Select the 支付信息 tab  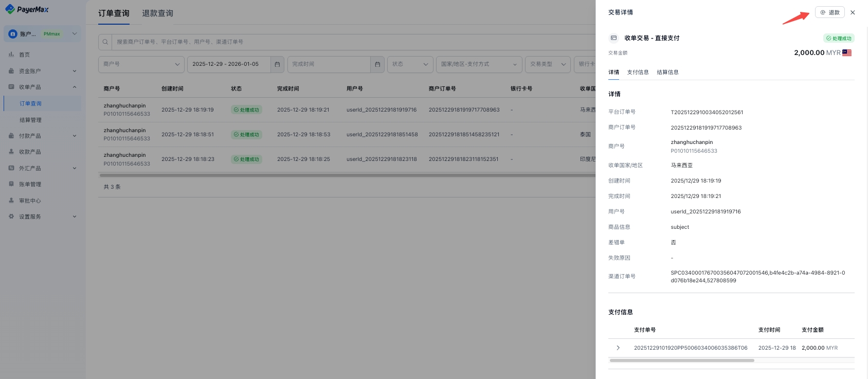click(638, 73)
